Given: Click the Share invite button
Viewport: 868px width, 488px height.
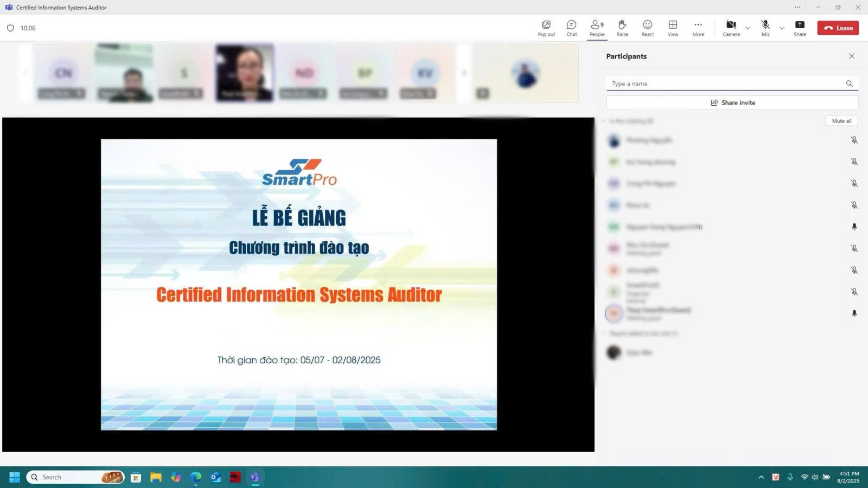Looking at the screenshot, I should click(x=732, y=102).
